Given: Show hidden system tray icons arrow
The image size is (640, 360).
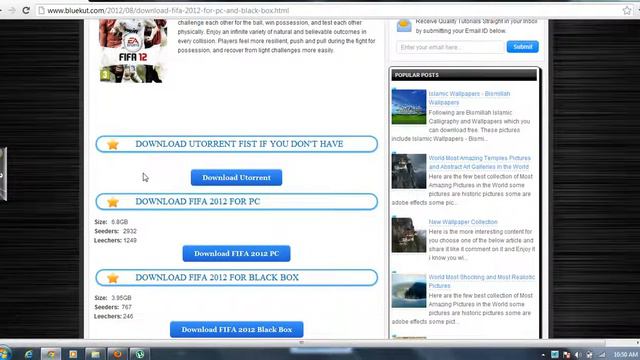Looking at the screenshot, I should [x=543, y=355].
